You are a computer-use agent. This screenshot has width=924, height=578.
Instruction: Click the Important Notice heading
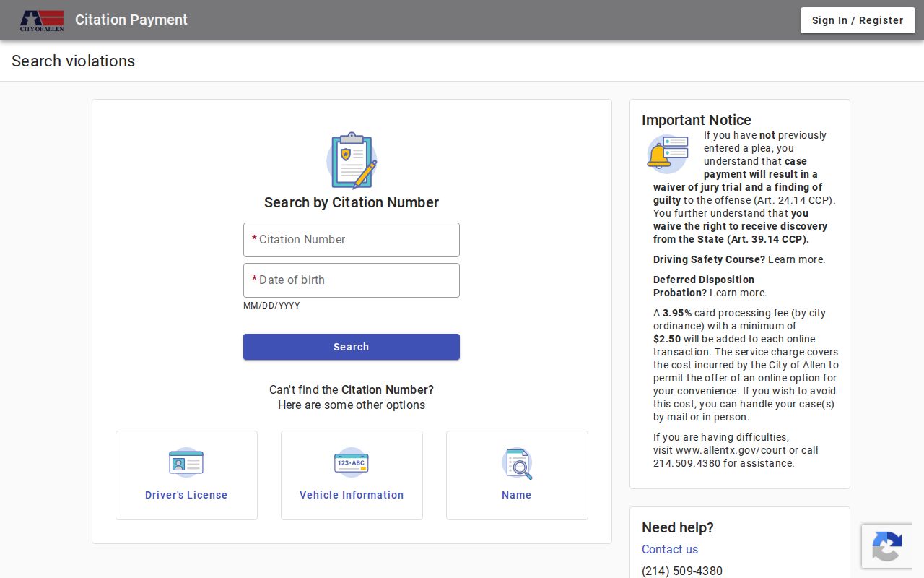pyautogui.click(x=697, y=120)
